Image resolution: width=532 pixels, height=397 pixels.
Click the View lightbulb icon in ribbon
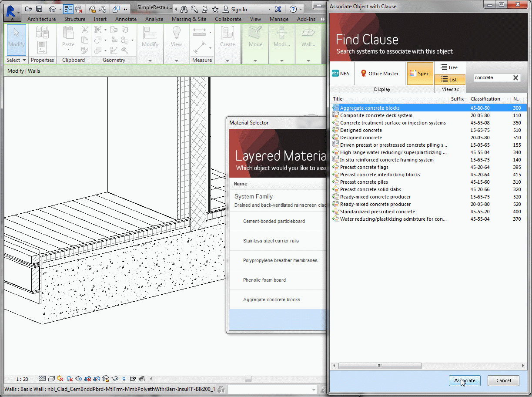coord(176,33)
